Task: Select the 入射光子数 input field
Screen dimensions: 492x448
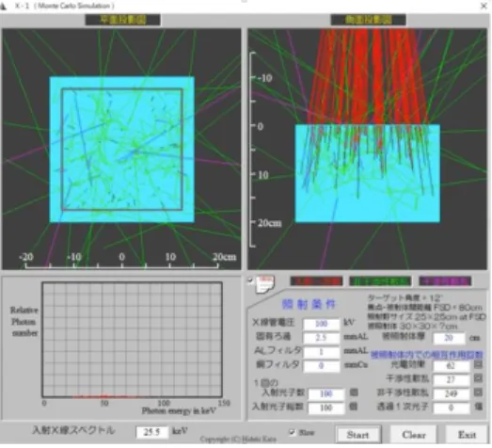Action: tap(326, 394)
